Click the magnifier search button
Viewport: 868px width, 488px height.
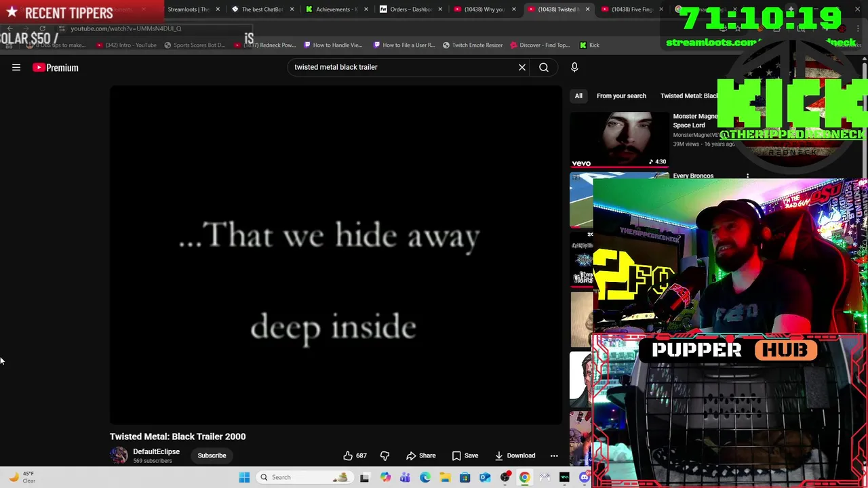[x=544, y=67]
